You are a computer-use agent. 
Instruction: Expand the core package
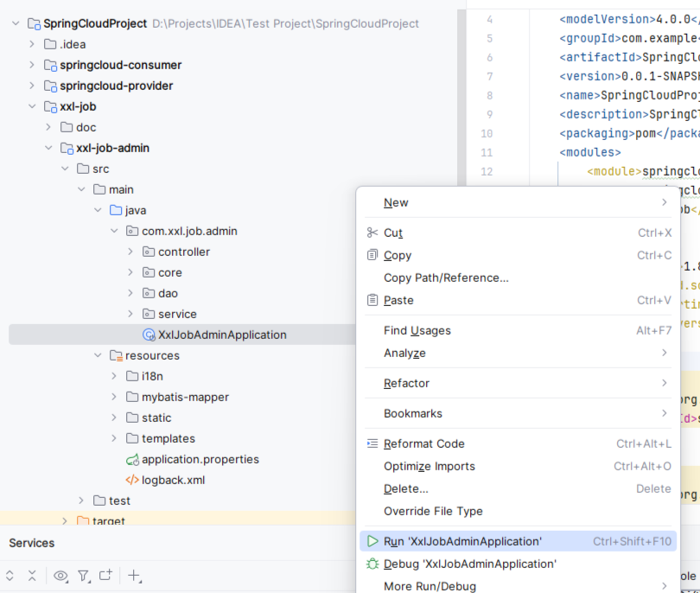[x=130, y=272]
